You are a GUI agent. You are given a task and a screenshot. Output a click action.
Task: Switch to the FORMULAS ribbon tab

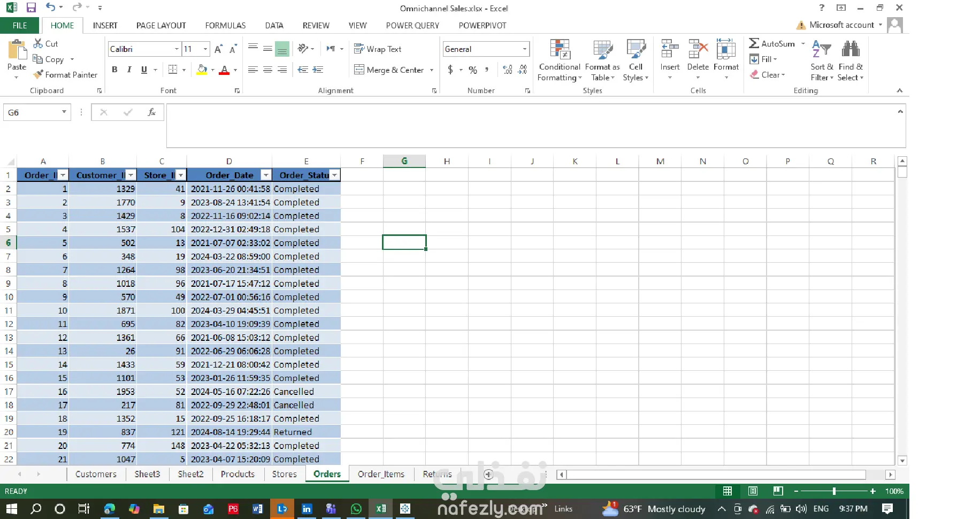coord(225,26)
